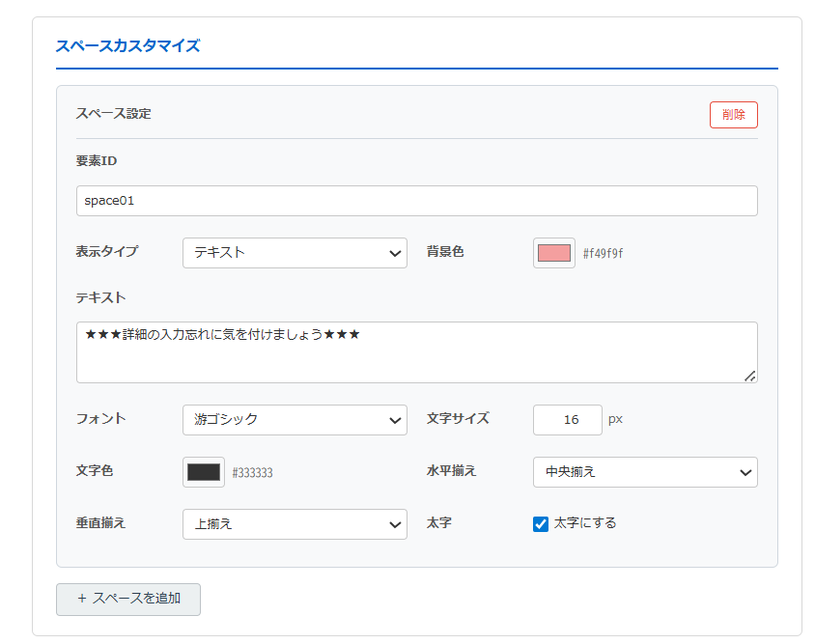The image size is (815, 644).
Task: Click the red 削除 delete button
Action: [733, 114]
